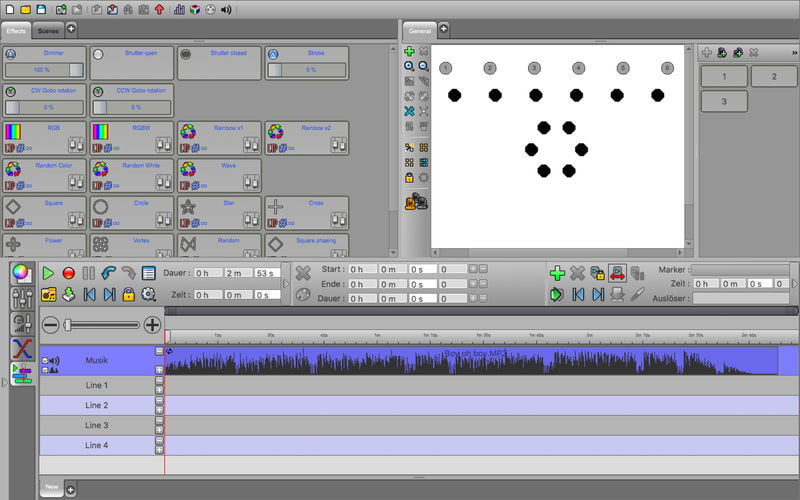
Task: Jump to timeline start
Action: (x=89, y=294)
